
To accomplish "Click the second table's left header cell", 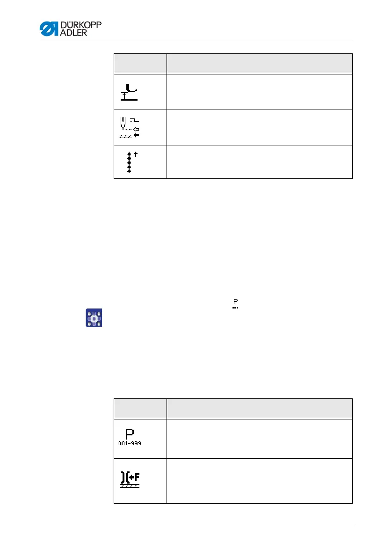I will point(140,409).
